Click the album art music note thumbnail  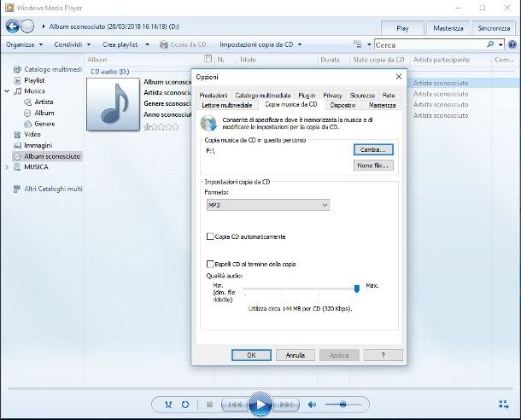pyautogui.click(x=113, y=104)
